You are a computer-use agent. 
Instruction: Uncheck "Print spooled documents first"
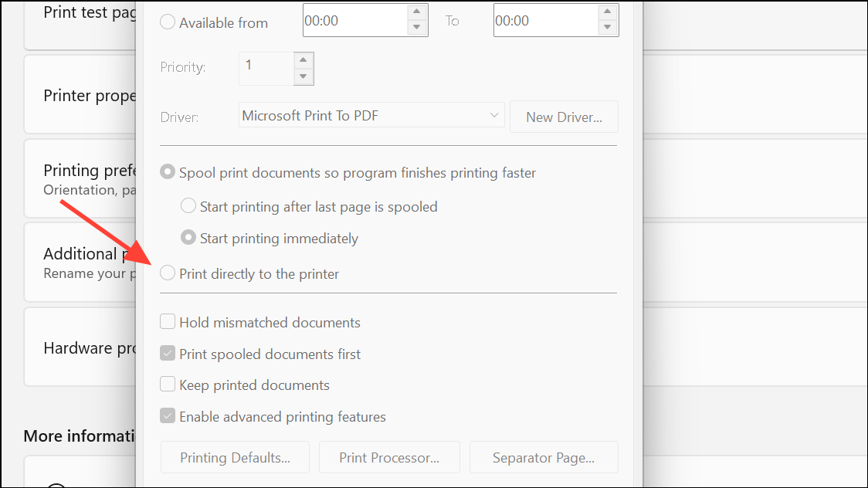coord(168,353)
